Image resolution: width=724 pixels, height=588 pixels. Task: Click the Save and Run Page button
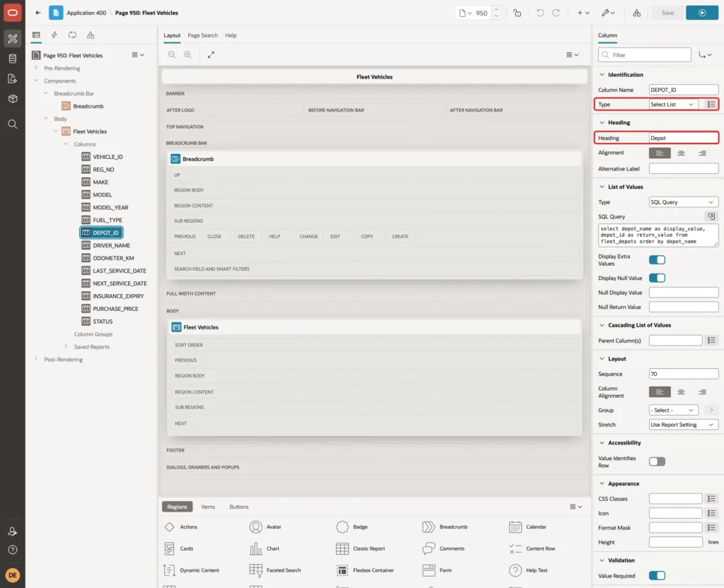pos(702,13)
